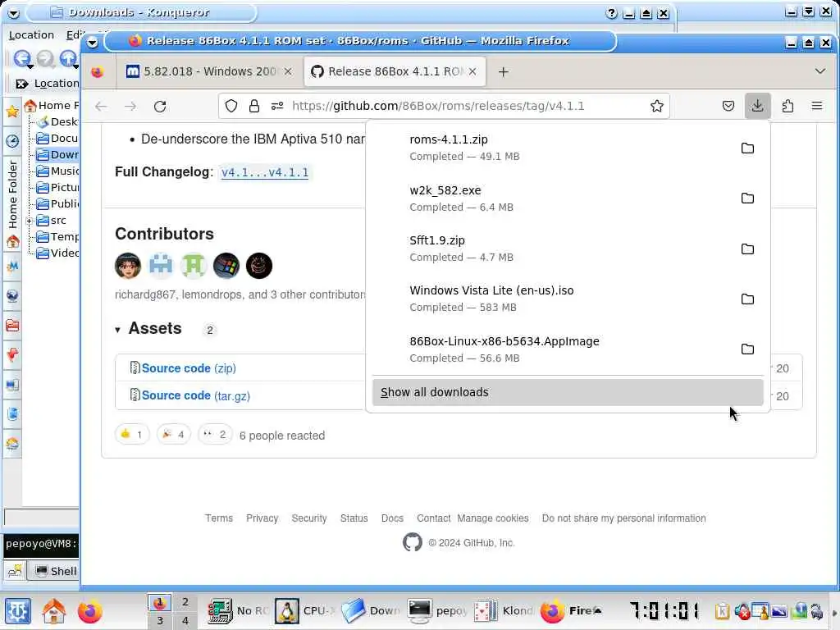
Task: Close the Release 86Box 4.1.1 tab
Action: point(472,71)
